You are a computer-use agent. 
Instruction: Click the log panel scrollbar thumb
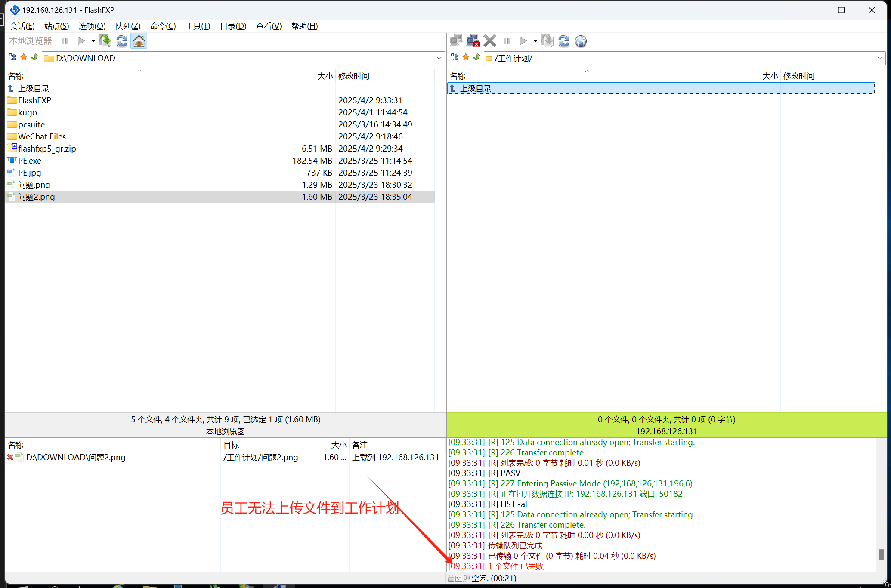[x=881, y=554]
